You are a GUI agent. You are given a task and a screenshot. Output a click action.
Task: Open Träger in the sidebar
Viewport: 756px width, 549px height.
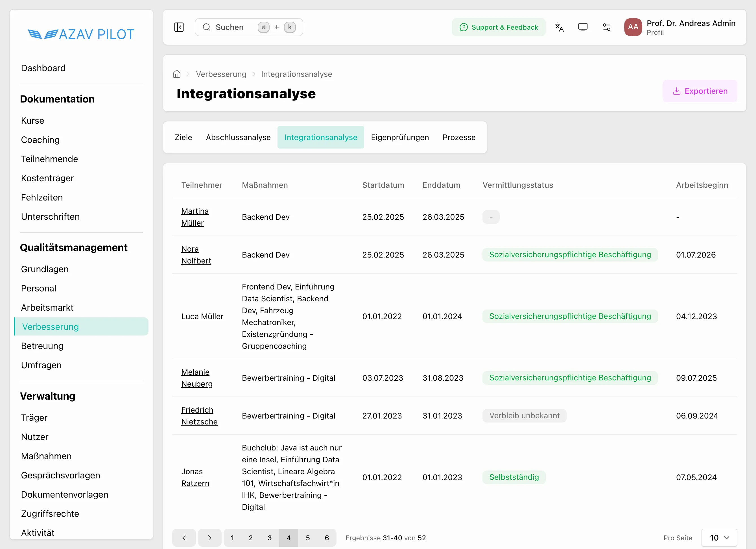[x=34, y=418]
